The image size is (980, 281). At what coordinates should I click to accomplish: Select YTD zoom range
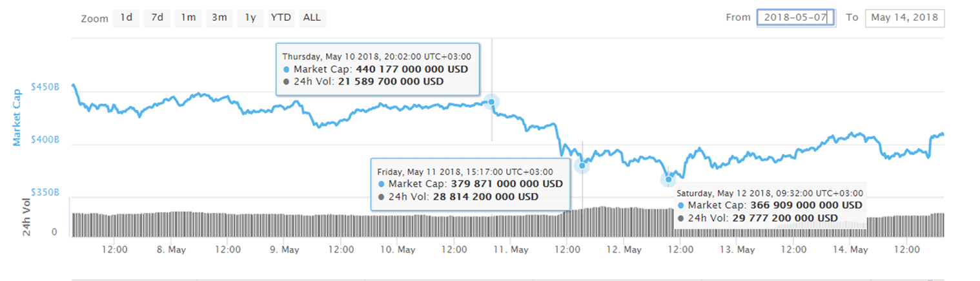click(x=281, y=18)
